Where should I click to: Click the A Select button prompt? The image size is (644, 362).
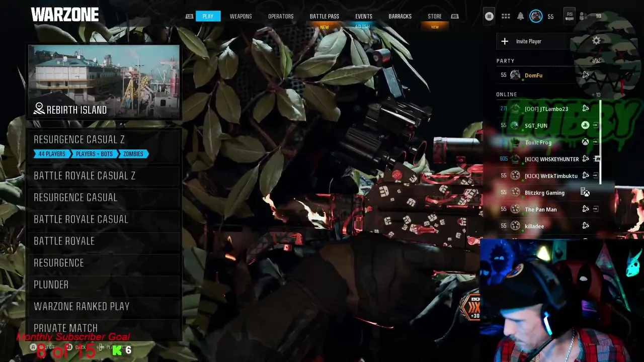click(42, 347)
